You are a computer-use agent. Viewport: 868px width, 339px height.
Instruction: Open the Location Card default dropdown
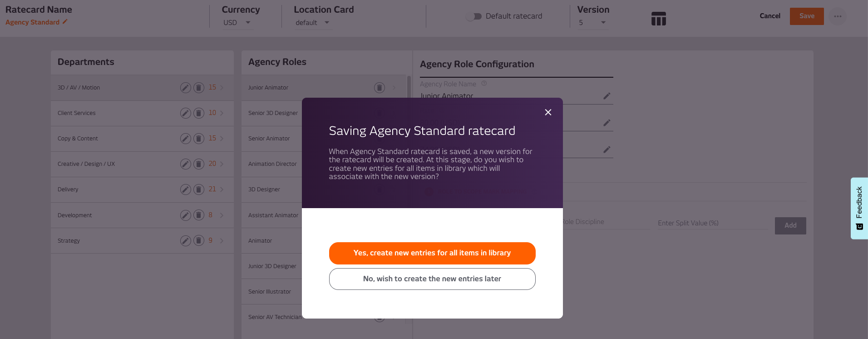click(312, 23)
